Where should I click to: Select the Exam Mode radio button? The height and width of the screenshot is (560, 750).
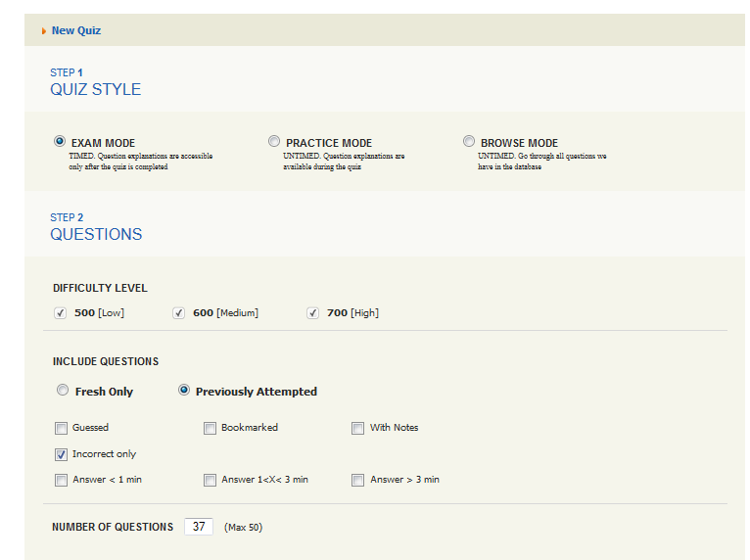tap(60, 142)
